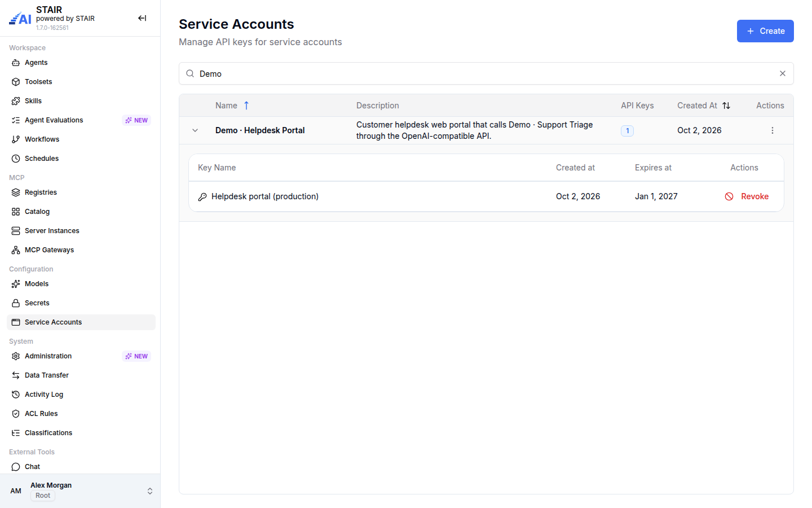Image resolution: width=812 pixels, height=508 pixels.
Task: Click the API Keys count badge
Action: pyautogui.click(x=627, y=130)
